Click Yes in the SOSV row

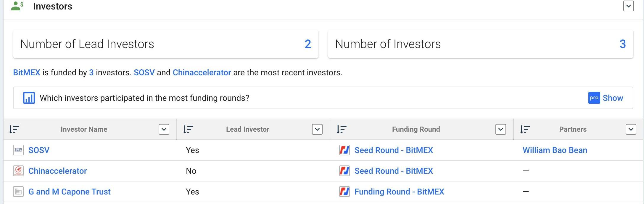(192, 150)
